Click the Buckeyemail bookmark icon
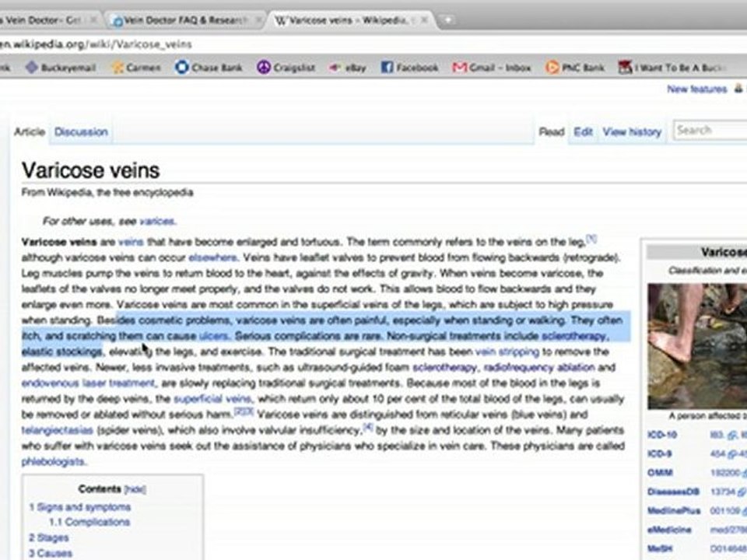 [31, 68]
